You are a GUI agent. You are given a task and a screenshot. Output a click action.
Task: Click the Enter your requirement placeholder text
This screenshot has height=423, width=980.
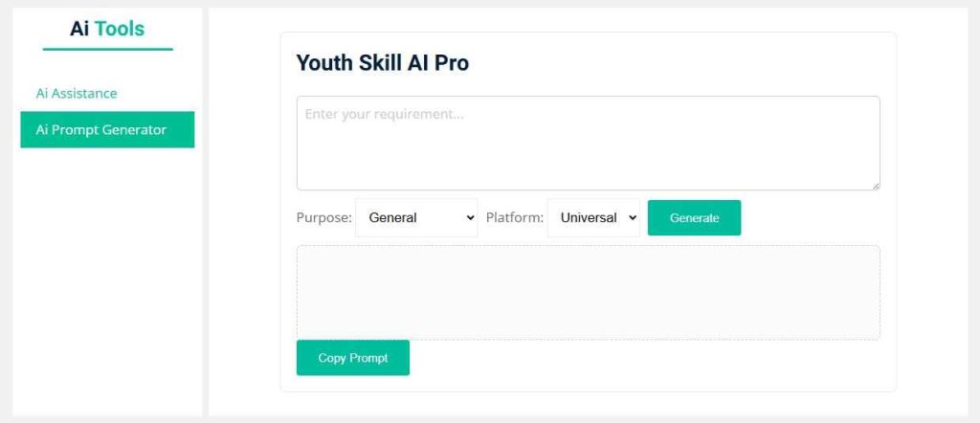pos(384,114)
